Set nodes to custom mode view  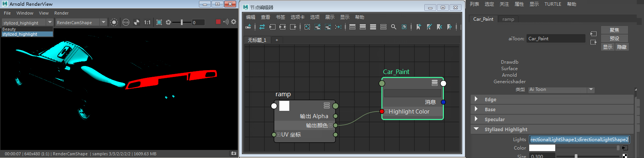tap(383, 27)
